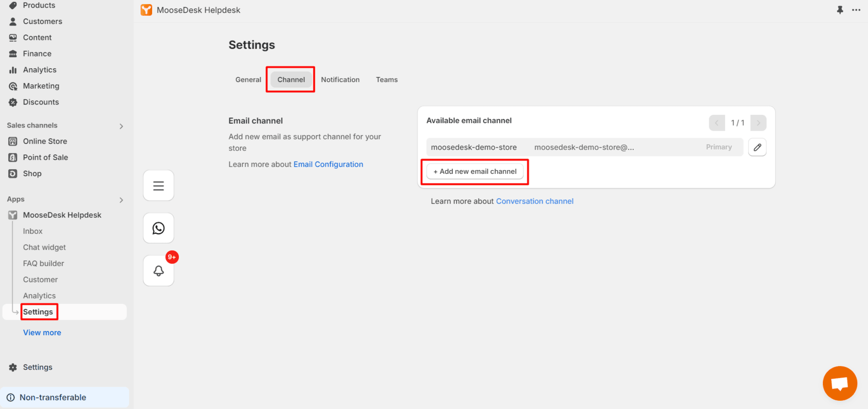868x409 pixels.
Task: Open Customer under MooseDesk Helpdesk
Action: tap(40, 280)
